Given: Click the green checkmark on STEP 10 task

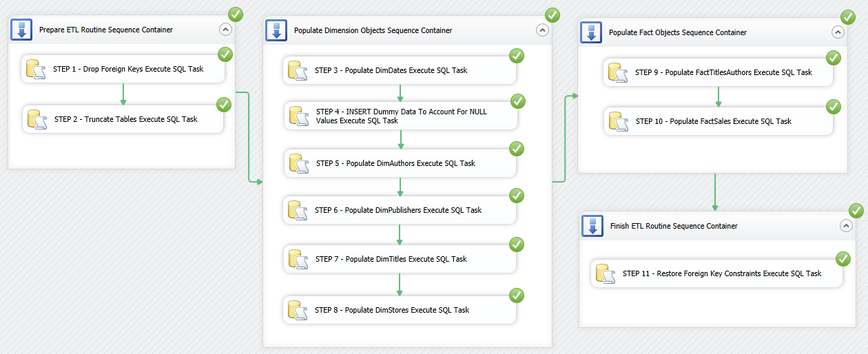Looking at the screenshot, I should (x=834, y=107).
